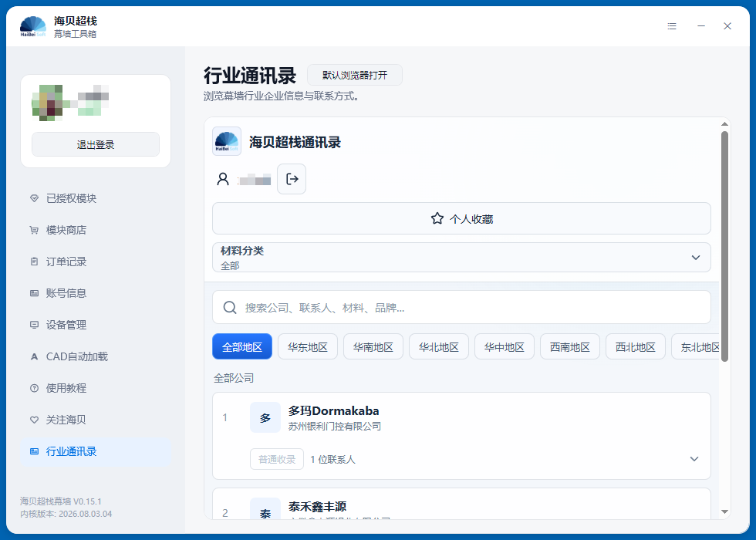
Task: Click the monitor icon beside 设备管理
Action: (34, 325)
